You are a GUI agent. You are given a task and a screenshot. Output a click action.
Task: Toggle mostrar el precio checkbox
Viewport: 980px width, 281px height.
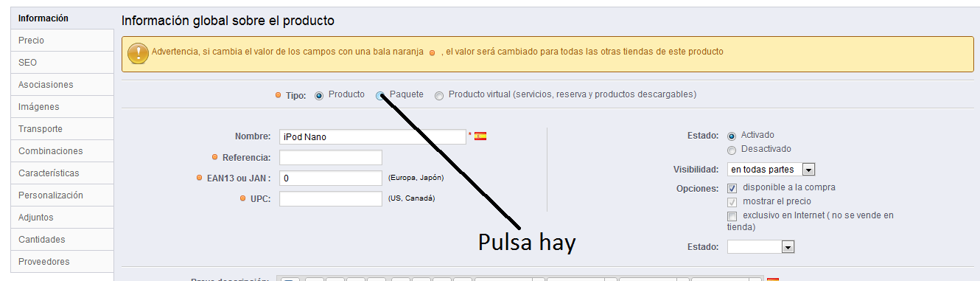point(732,202)
